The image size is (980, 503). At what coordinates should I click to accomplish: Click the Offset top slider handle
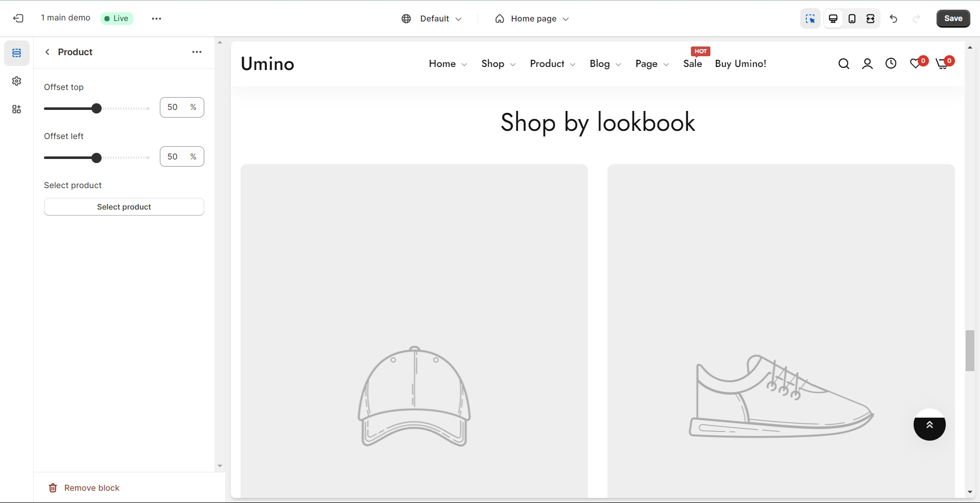[97, 108]
